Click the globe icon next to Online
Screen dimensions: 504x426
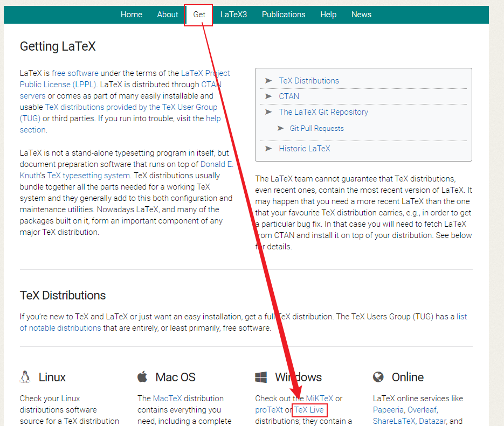[x=379, y=377]
